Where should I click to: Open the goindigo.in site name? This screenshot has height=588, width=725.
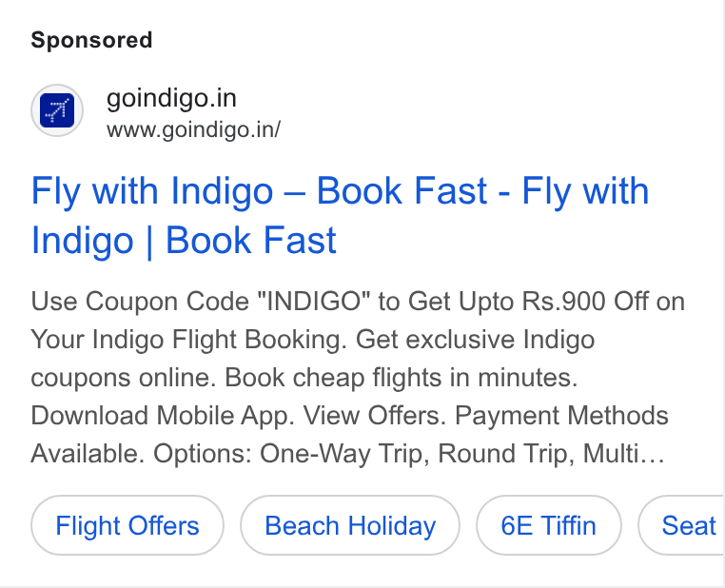(171, 98)
